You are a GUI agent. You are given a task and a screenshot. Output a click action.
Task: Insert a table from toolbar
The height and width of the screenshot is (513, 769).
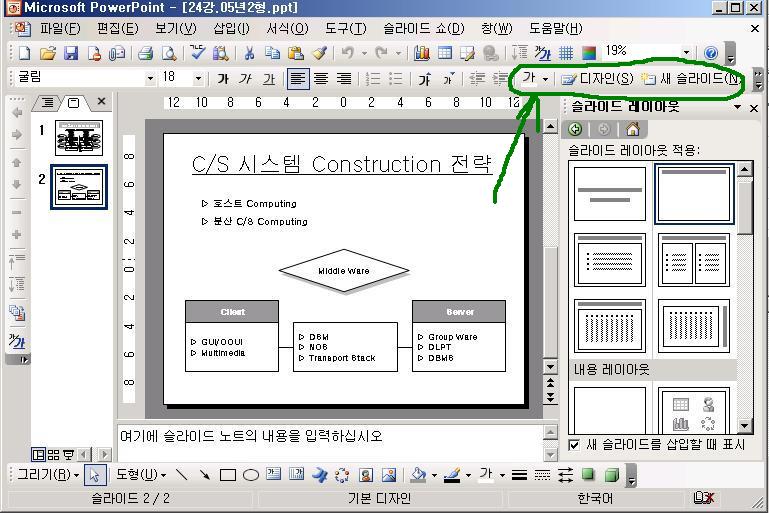445,53
